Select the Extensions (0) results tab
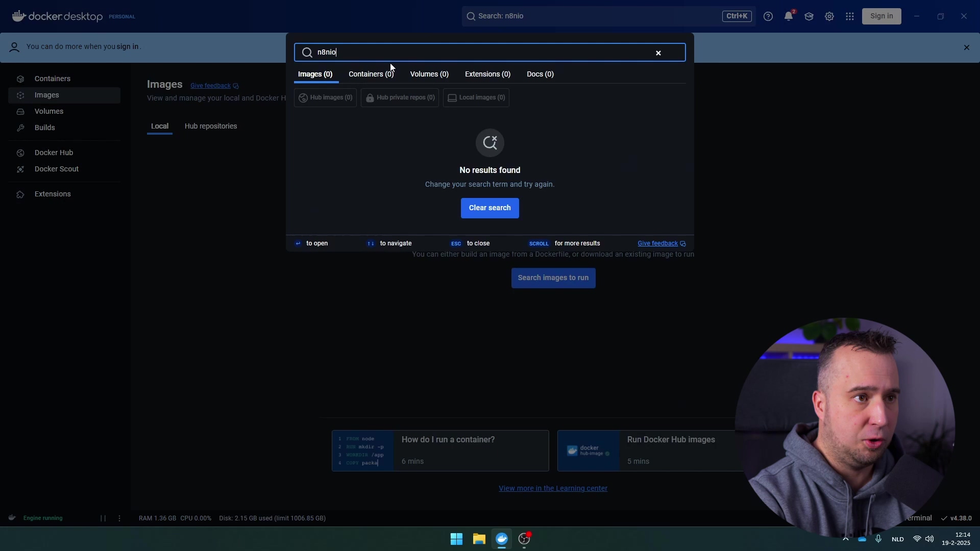980x551 pixels. (x=487, y=74)
